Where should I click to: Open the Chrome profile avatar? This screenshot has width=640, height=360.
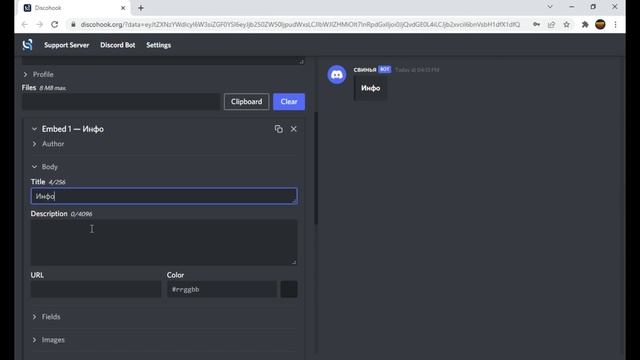(600, 24)
